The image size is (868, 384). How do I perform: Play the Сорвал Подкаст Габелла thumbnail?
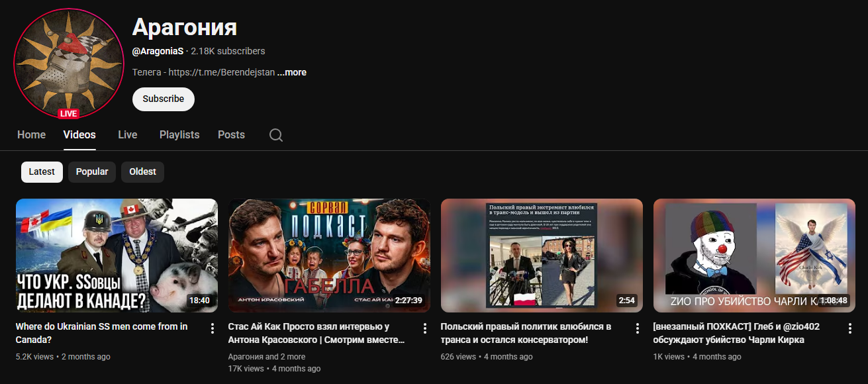point(329,256)
